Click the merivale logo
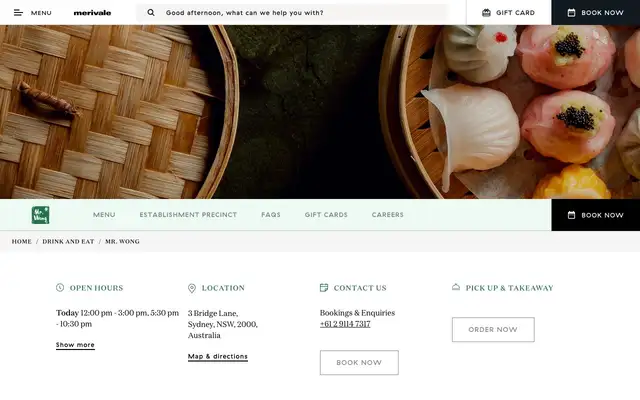 coord(92,13)
